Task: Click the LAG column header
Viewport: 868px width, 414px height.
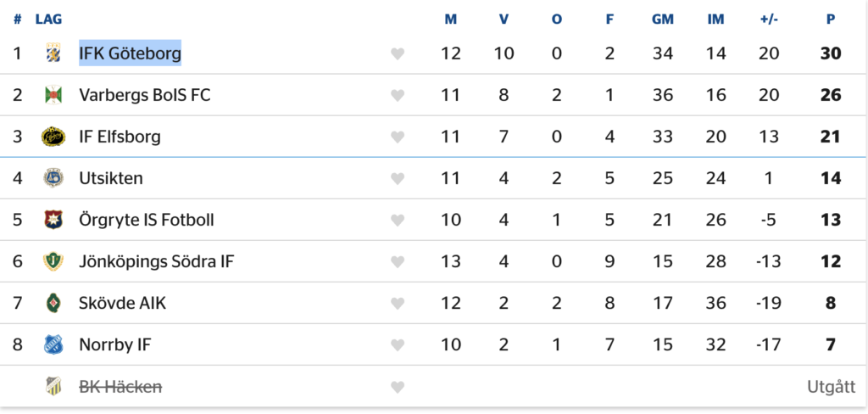Action: 48,20
